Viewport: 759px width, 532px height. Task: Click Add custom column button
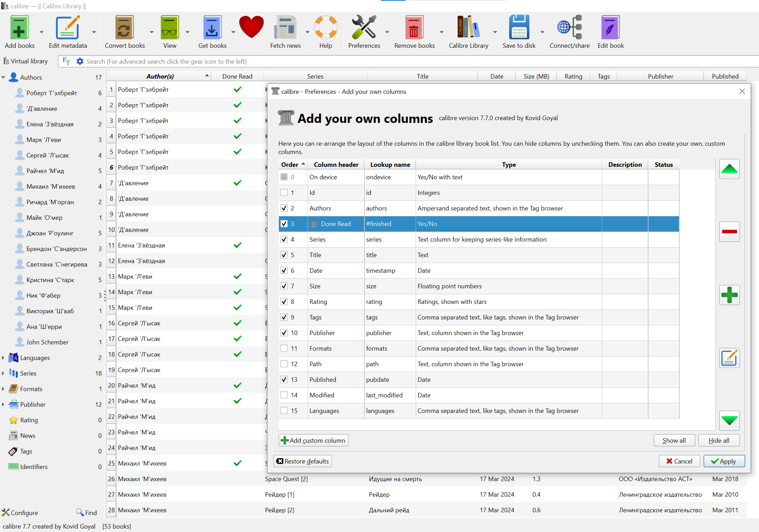pyautogui.click(x=314, y=440)
